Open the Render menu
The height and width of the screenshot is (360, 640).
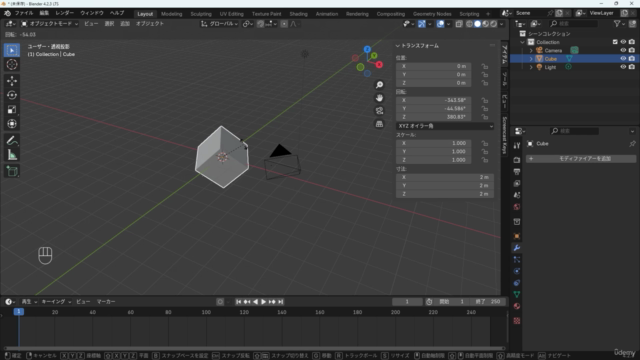point(64,13)
